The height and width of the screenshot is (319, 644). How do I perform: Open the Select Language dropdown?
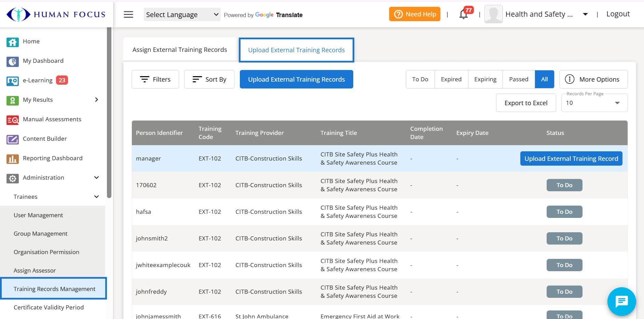182,14
